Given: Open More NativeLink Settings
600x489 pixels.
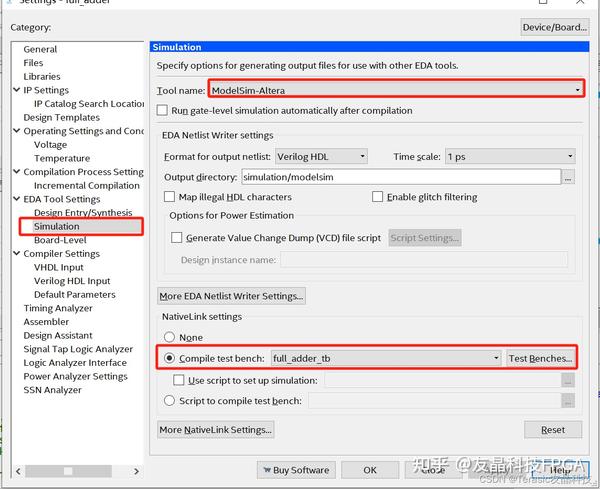Looking at the screenshot, I should (215, 430).
